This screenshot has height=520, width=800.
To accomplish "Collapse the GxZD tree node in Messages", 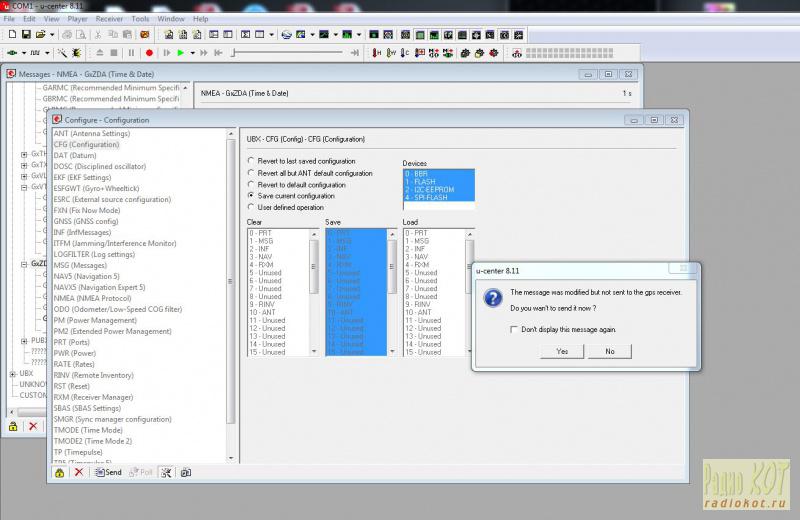I will coord(24,264).
